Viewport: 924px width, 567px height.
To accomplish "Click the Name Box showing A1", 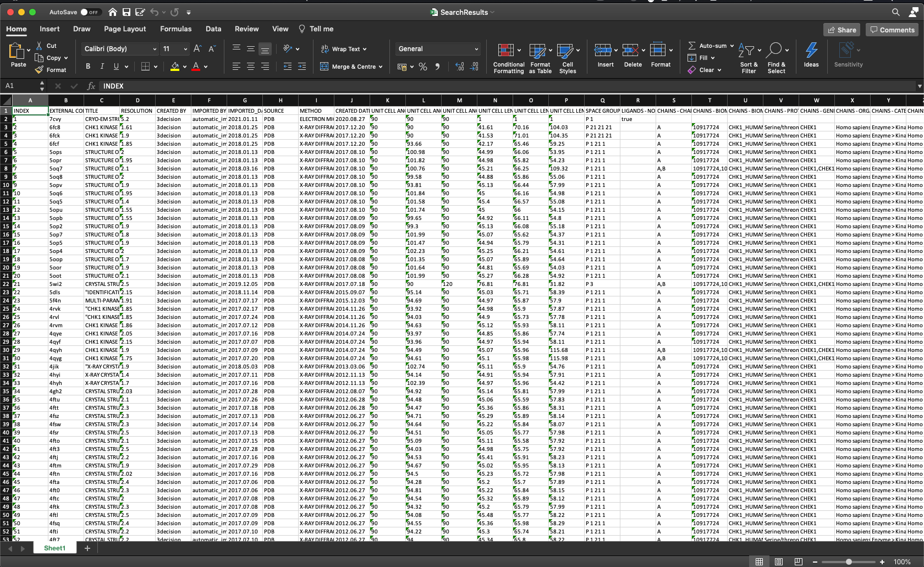I will pos(20,86).
